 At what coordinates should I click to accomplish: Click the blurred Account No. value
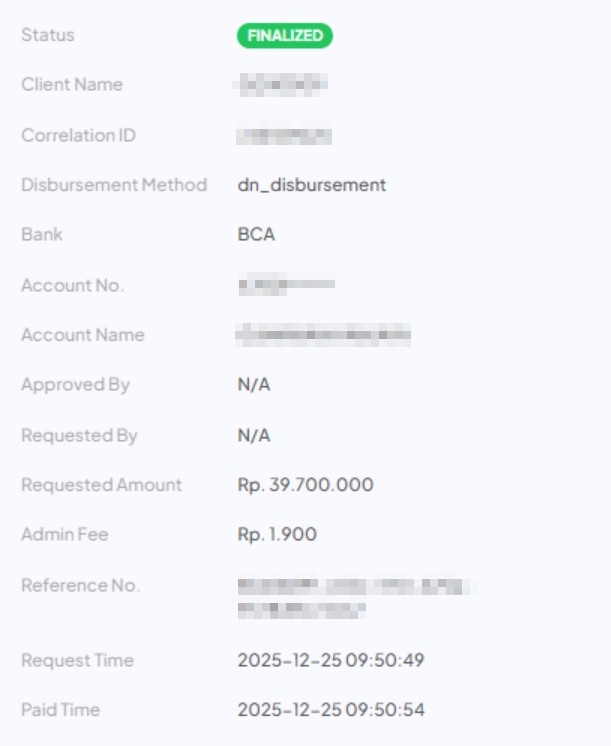pos(285,285)
